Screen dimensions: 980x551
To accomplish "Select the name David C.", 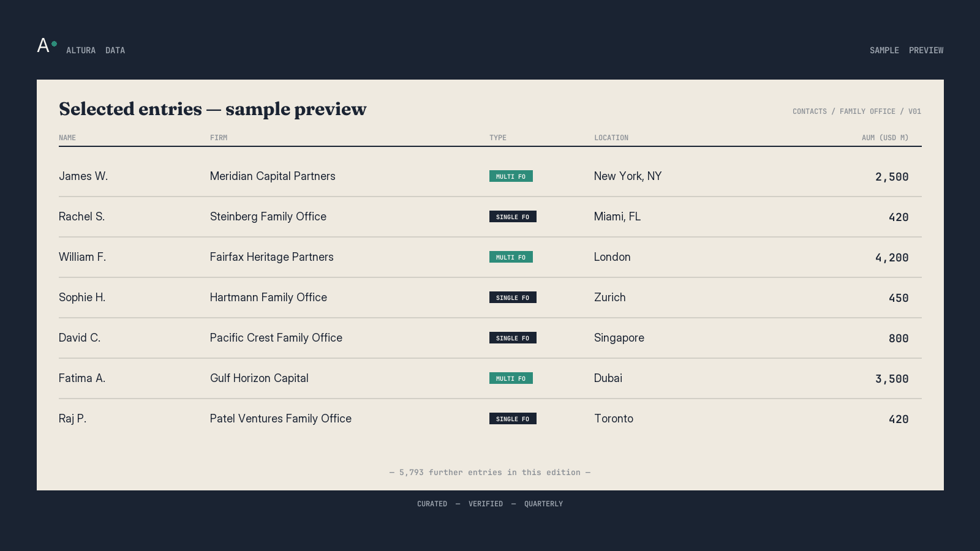I will pos(80,338).
